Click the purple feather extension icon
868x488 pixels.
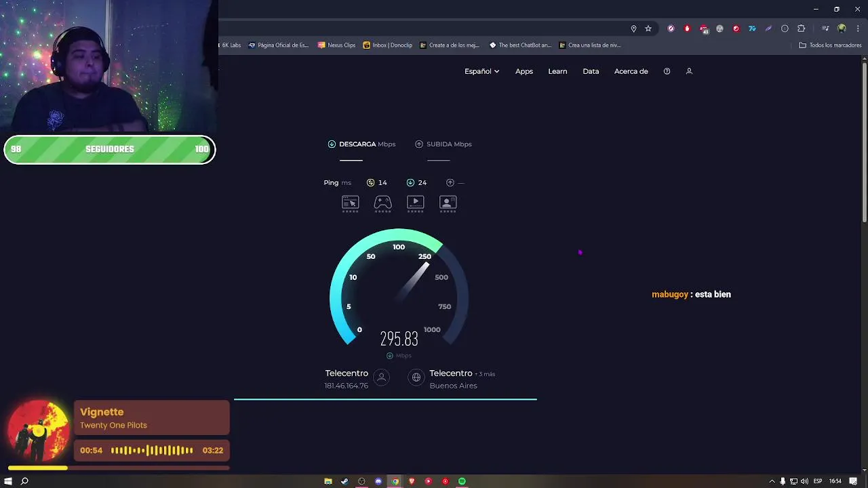click(x=768, y=28)
